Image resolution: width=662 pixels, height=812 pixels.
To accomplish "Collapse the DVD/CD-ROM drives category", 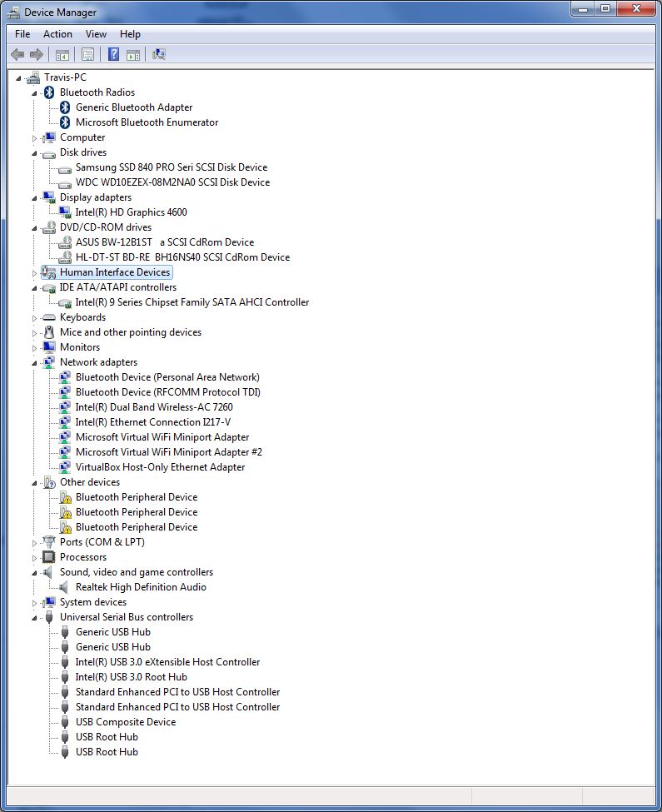I will point(34,228).
